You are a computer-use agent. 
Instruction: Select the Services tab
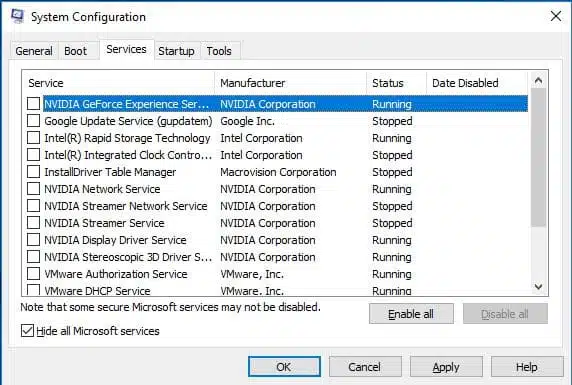point(126,49)
